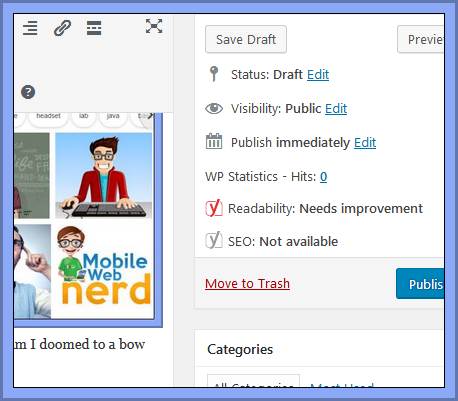
Task: Select the cartoon man at keyboard image
Action: (103, 176)
